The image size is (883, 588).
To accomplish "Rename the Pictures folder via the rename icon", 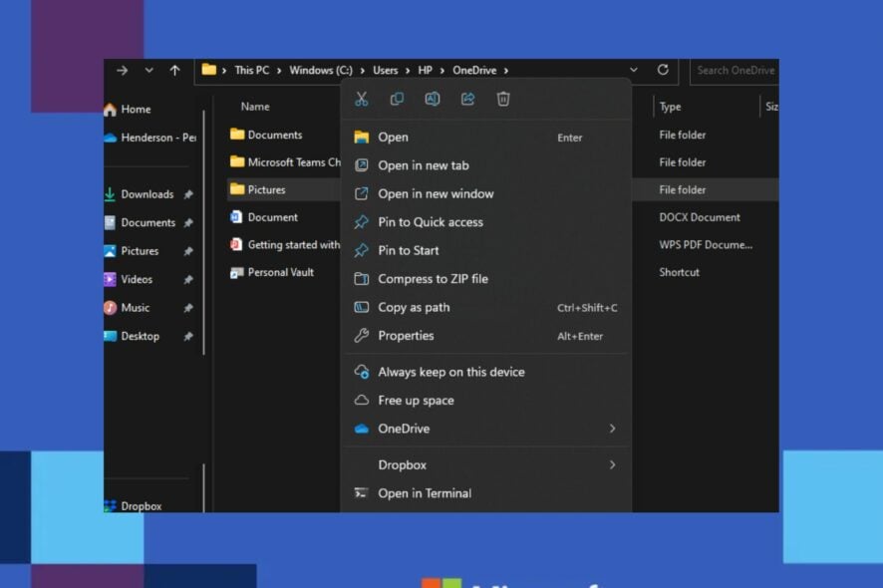I will point(433,99).
